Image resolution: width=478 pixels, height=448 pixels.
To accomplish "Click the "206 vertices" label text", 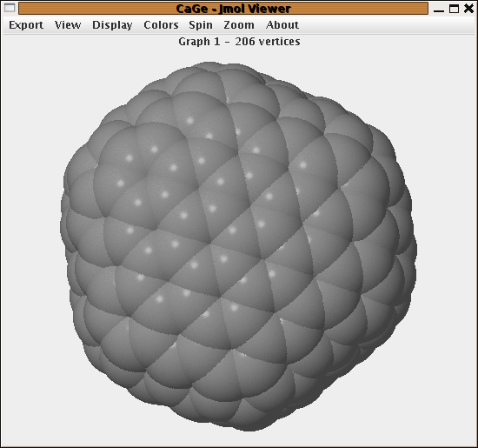I will [x=268, y=42].
